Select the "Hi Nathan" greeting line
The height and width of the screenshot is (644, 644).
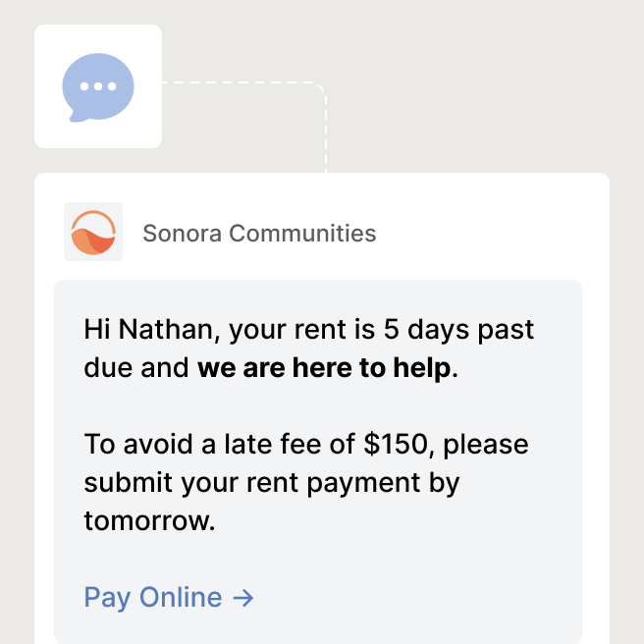click(309, 330)
